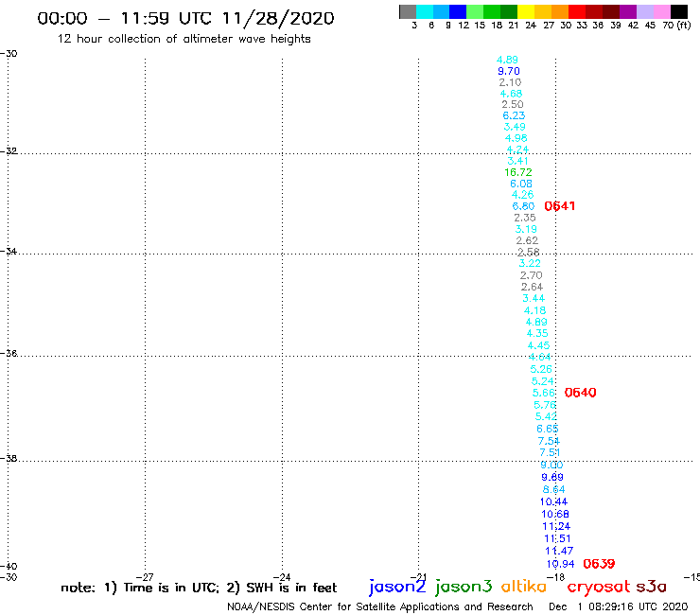Click the red 0639 time marker
Image resolution: width=700 pixels, height=615 pixels.
point(599,564)
